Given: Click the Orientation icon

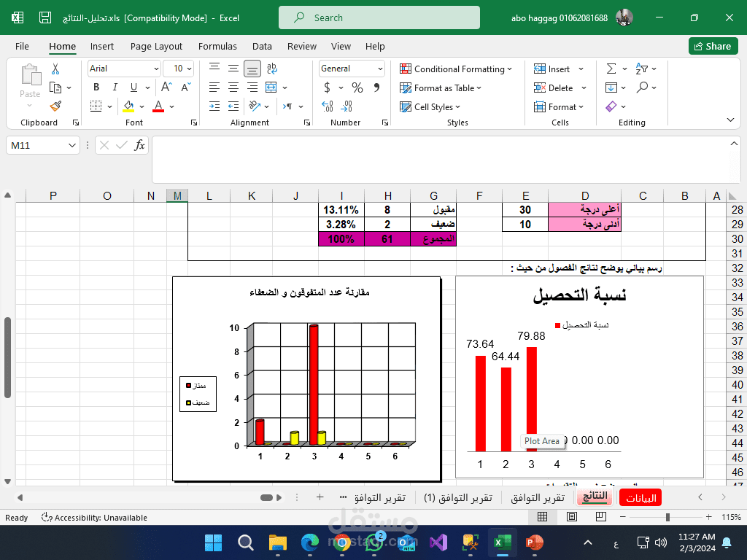Looking at the screenshot, I should coord(255,106).
